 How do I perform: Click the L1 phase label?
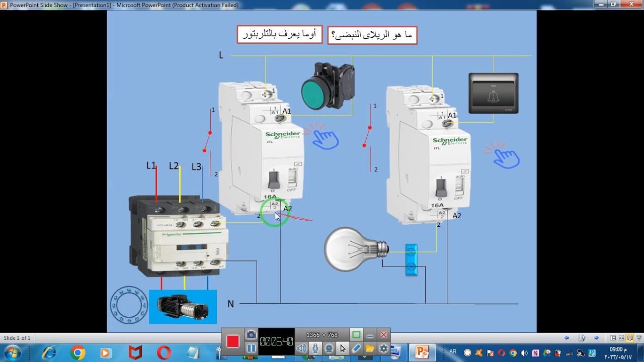point(151,165)
